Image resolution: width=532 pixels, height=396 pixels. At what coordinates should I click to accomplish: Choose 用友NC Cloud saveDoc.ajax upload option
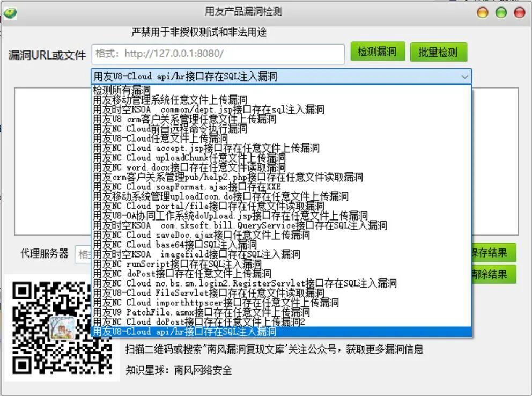(x=281, y=235)
